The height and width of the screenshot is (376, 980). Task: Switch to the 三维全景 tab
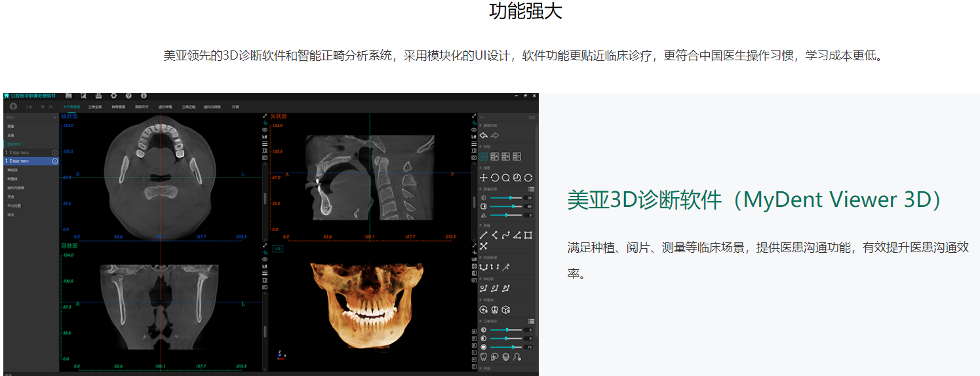[x=95, y=107]
